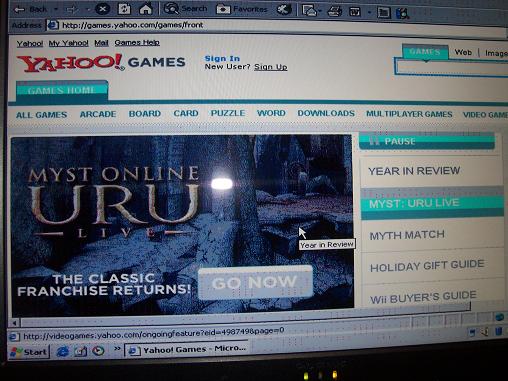Click the page icon in address bar
The height and width of the screenshot is (381, 508).
(53, 25)
